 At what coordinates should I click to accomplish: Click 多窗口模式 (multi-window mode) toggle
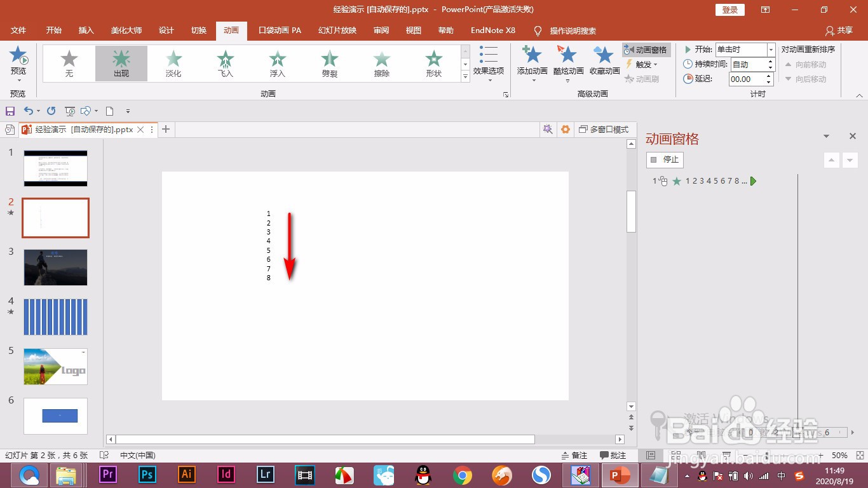coord(602,129)
